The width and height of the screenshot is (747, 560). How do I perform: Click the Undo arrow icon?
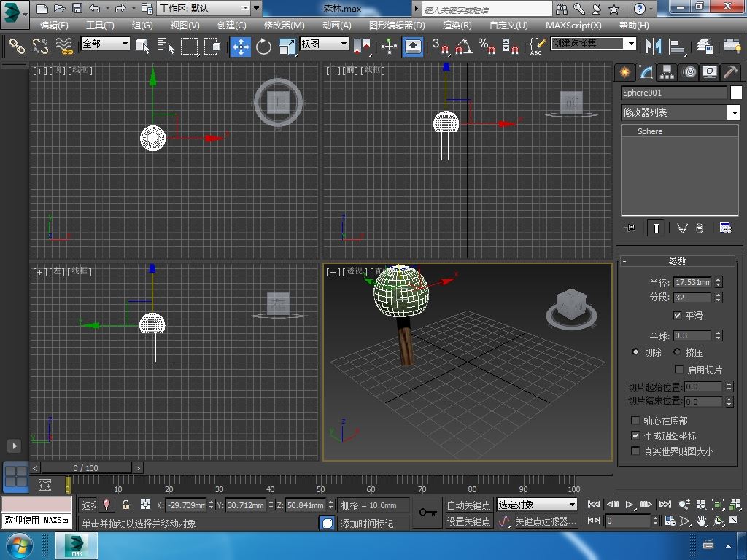[95, 8]
